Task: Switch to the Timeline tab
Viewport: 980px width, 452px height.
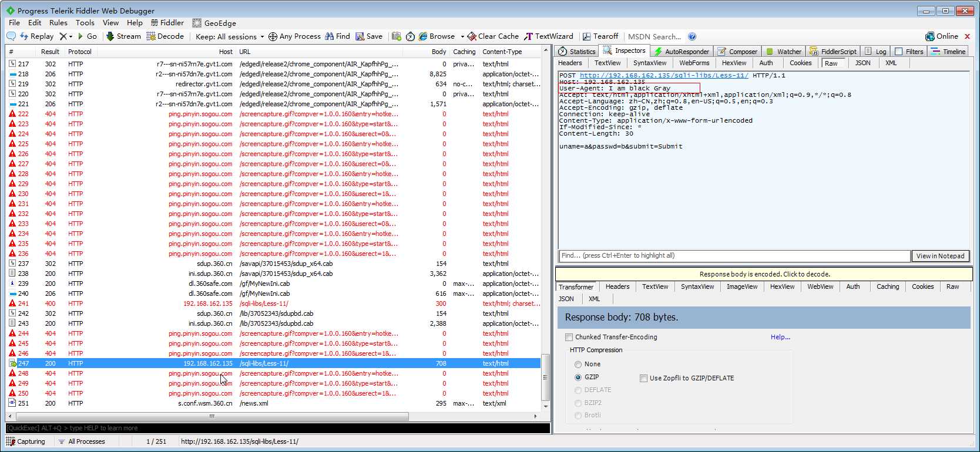Action: coord(948,52)
